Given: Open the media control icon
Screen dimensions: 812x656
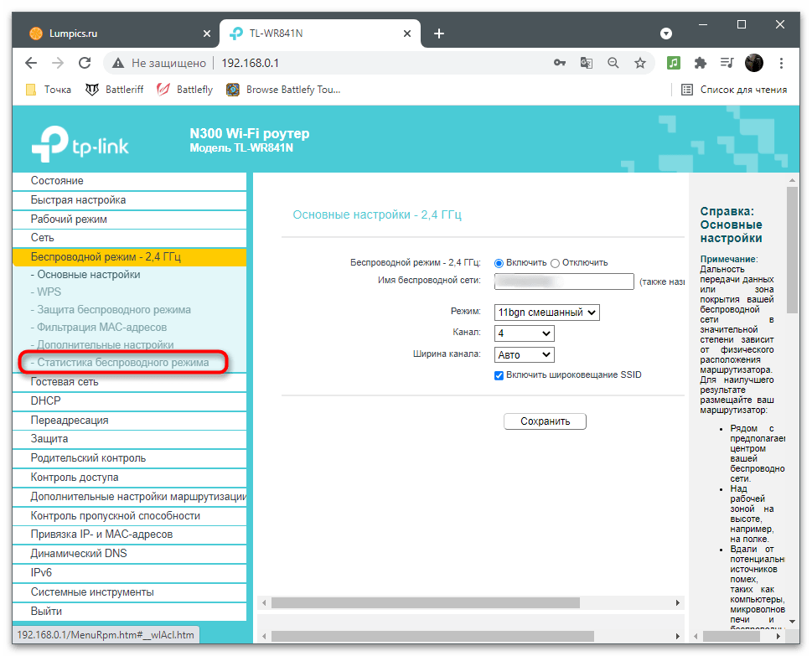Looking at the screenshot, I should [727, 63].
